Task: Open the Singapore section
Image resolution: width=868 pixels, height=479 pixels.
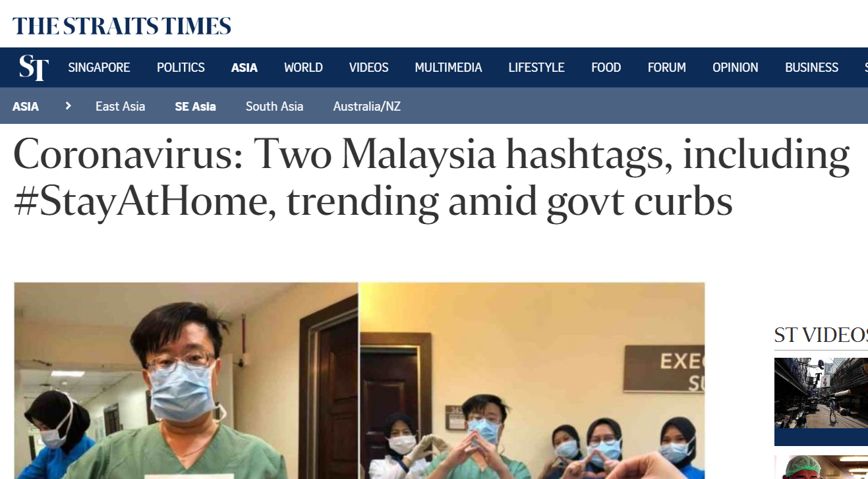Action: pos(99,67)
